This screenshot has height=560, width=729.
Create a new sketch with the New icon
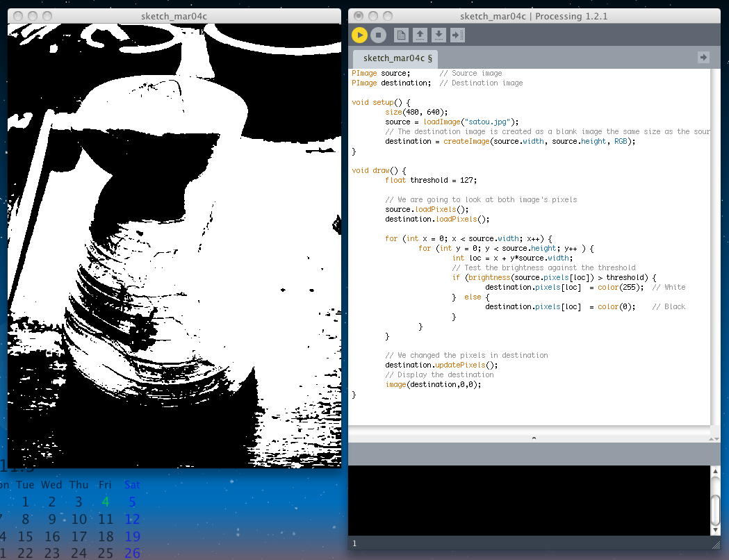pos(401,35)
